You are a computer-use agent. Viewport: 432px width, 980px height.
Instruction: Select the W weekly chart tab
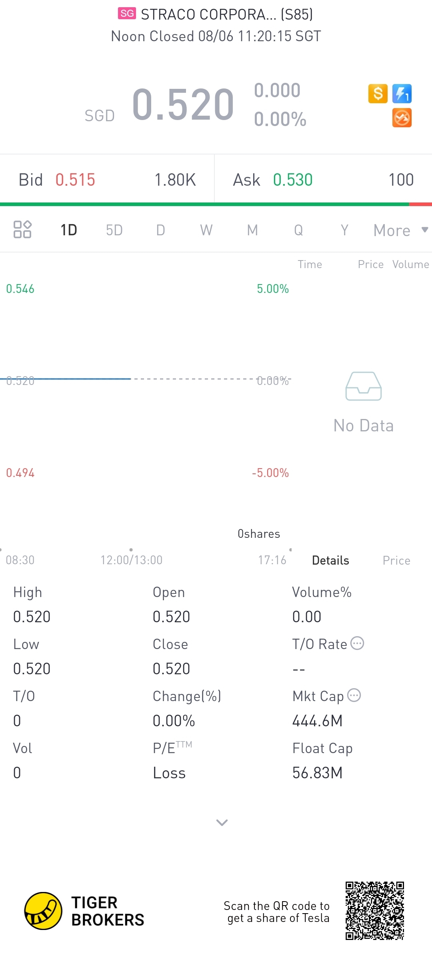point(206,230)
